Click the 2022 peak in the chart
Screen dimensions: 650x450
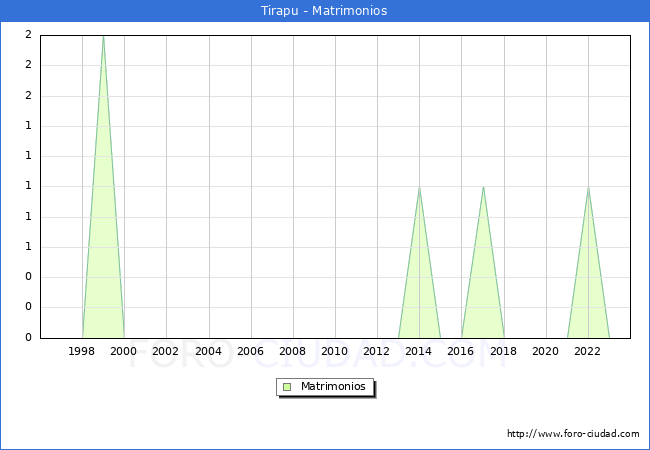click(x=588, y=188)
